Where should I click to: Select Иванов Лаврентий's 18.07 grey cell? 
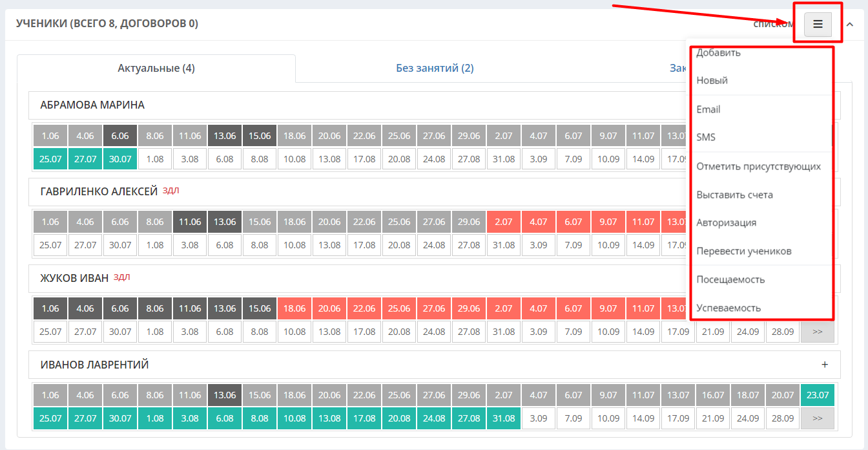point(748,395)
